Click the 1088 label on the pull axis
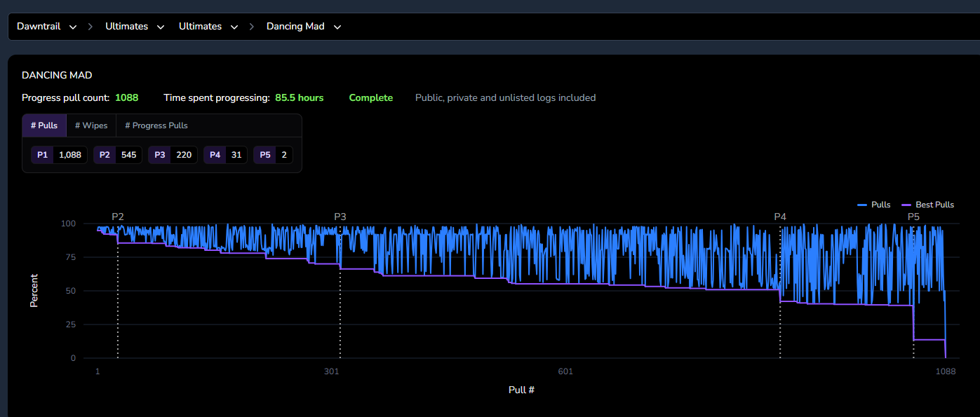 point(946,371)
